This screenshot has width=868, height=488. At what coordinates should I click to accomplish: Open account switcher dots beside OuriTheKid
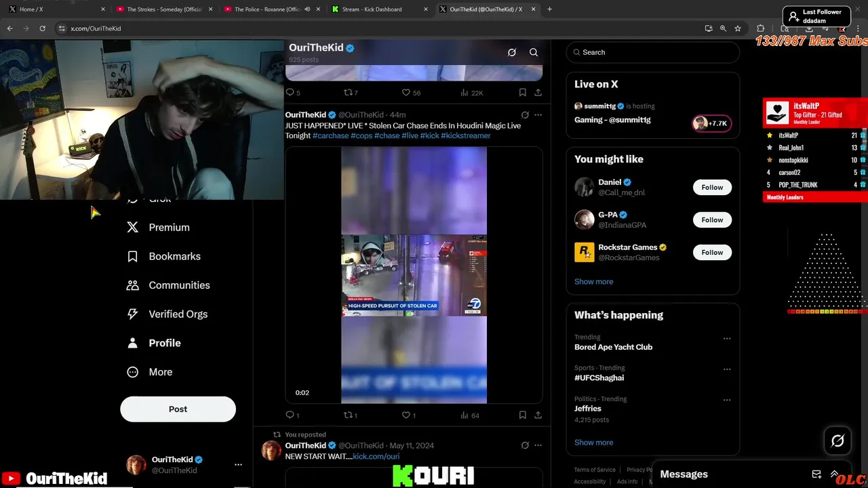click(238, 465)
